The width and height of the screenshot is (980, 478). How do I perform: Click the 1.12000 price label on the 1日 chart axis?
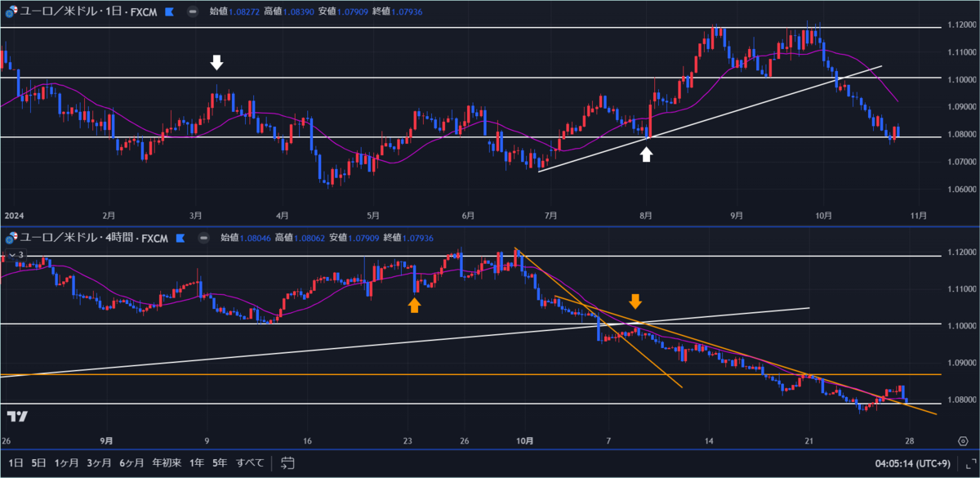click(960, 25)
